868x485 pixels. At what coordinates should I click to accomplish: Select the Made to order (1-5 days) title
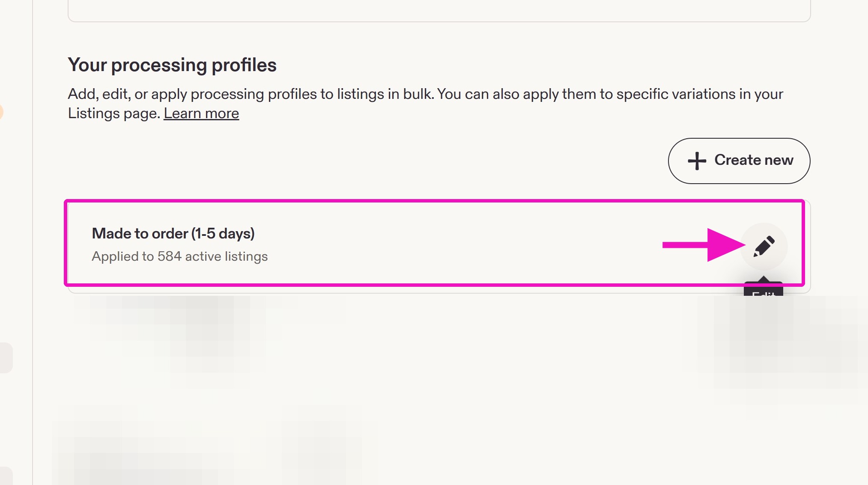[173, 233]
